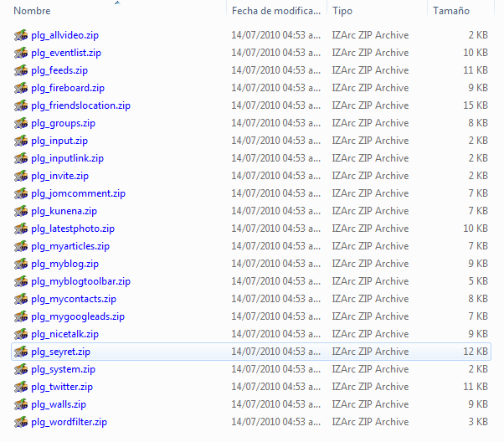This screenshot has width=504, height=442.
Task: Sort by Fecha de modificación column header
Action: pos(277,11)
